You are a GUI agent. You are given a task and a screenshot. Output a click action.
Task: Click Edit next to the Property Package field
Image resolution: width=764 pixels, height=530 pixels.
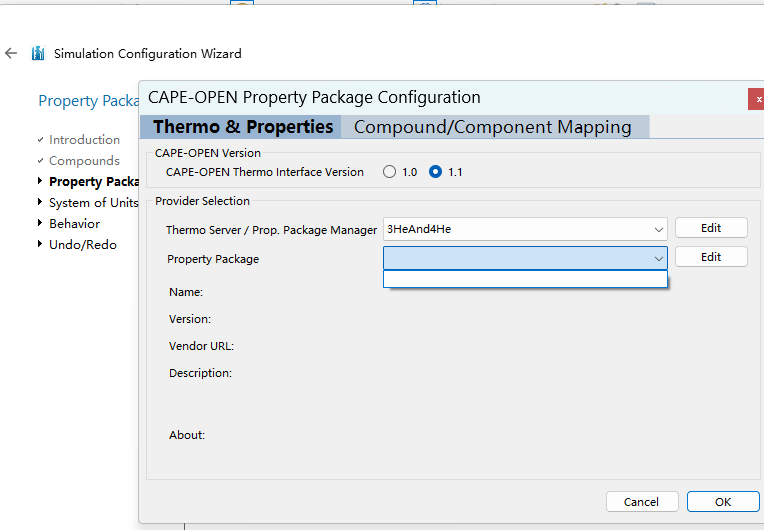tap(711, 257)
